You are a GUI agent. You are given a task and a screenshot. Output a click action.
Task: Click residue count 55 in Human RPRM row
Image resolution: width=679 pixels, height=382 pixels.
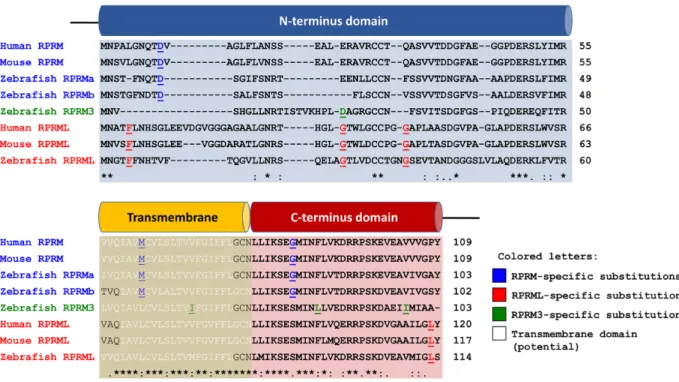click(585, 46)
